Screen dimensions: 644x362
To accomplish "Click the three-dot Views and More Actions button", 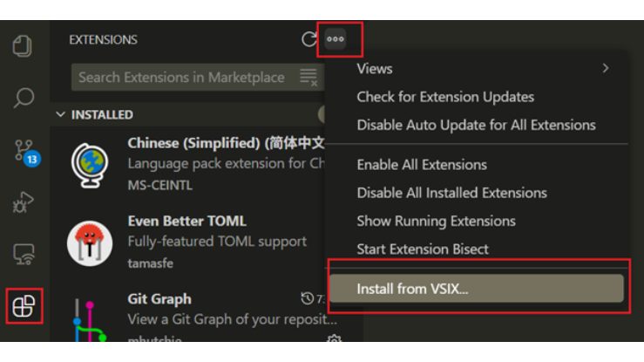I will pos(336,39).
